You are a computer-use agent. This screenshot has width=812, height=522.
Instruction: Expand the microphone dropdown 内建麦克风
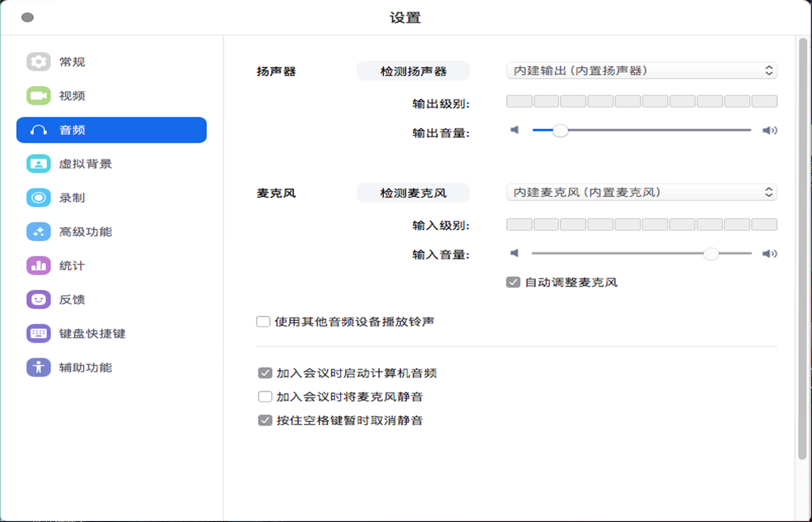(641, 192)
